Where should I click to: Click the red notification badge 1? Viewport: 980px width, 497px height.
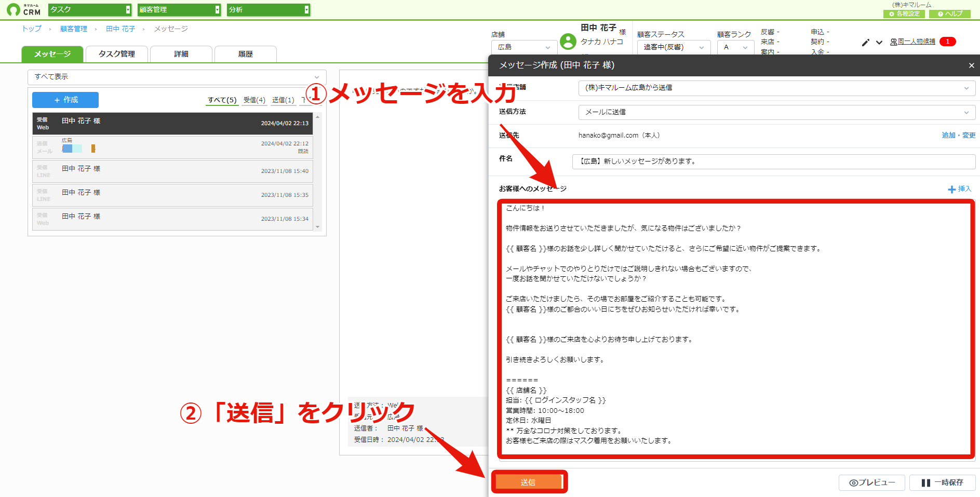click(947, 42)
